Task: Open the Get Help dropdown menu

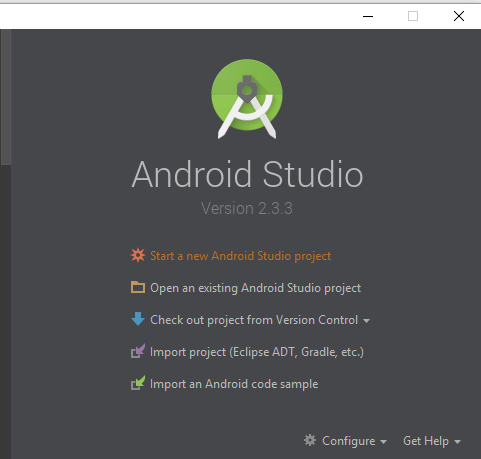Action: pyautogui.click(x=432, y=441)
